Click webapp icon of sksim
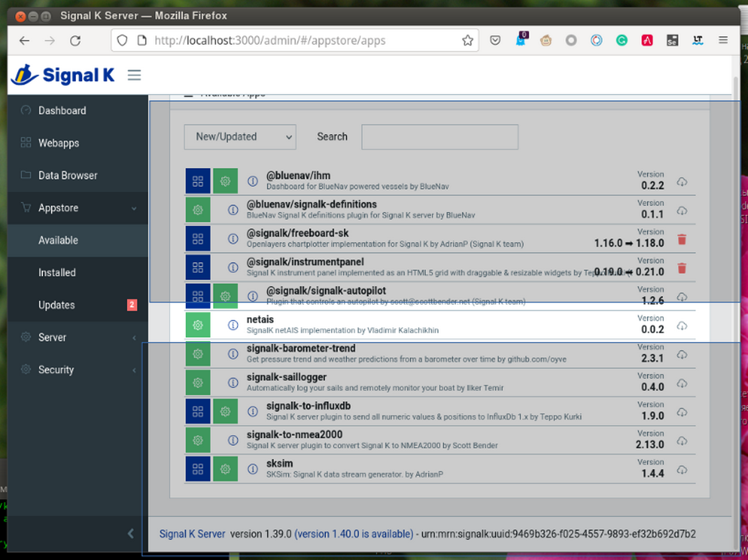This screenshot has height=560, width=748. tap(198, 468)
